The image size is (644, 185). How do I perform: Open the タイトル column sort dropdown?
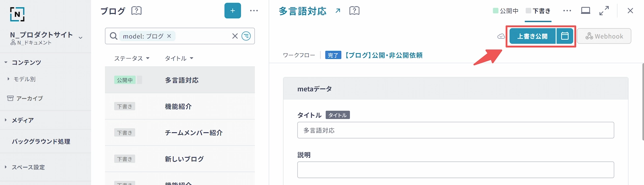tap(179, 58)
